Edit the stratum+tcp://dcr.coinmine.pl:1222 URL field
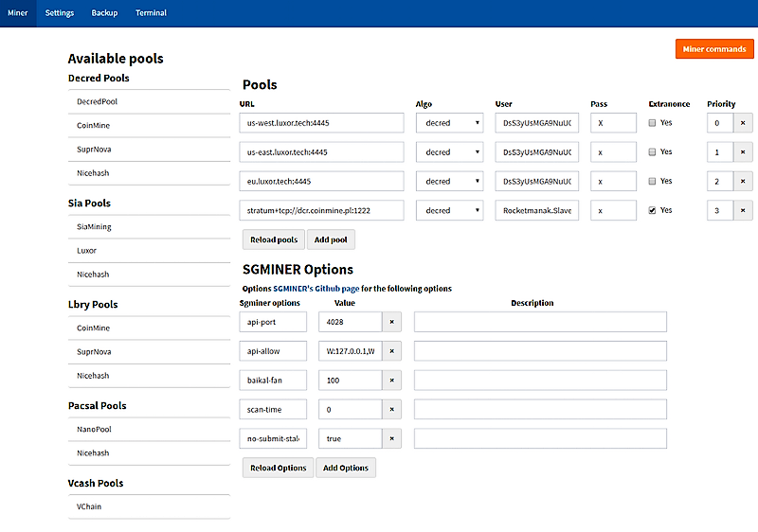 [x=321, y=210]
